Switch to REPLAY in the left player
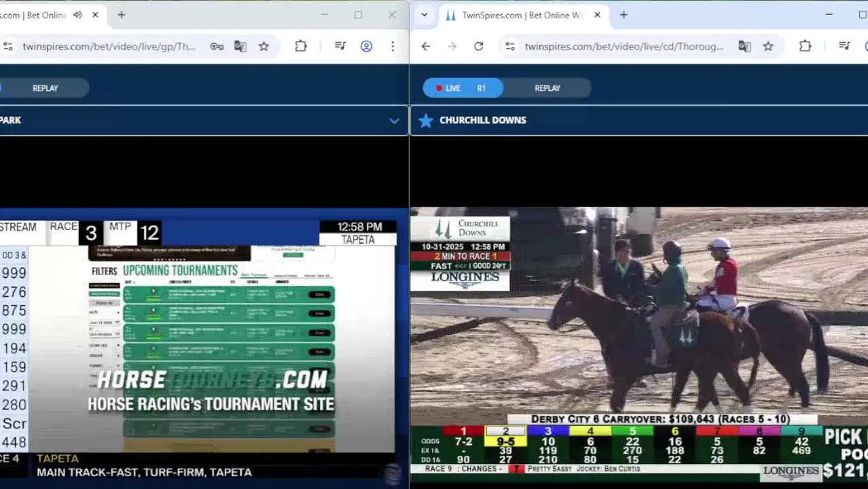Viewport: 868px width, 489px height. (46, 88)
